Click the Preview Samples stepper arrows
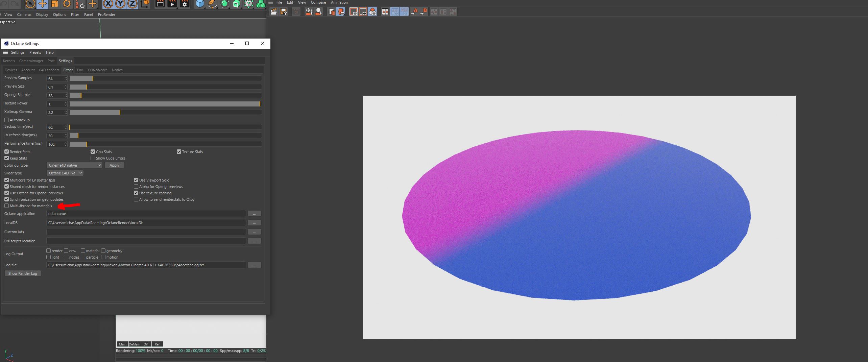 66,79
